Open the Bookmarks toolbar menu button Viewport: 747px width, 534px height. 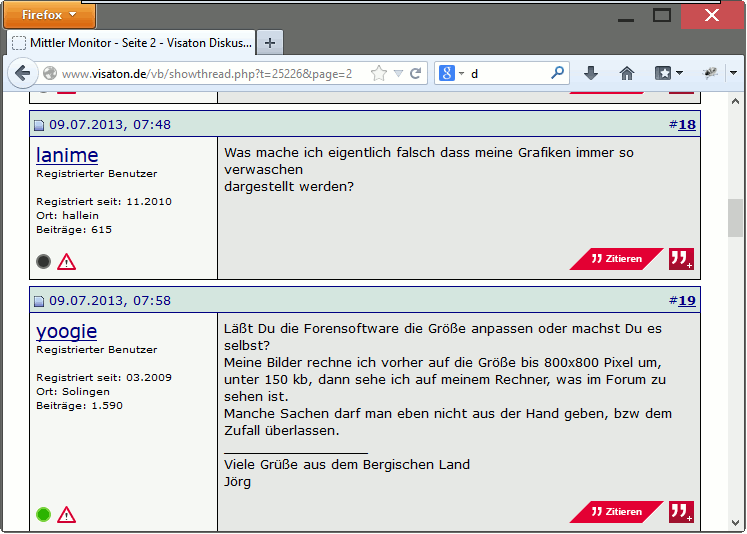pyautogui.click(x=668, y=73)
